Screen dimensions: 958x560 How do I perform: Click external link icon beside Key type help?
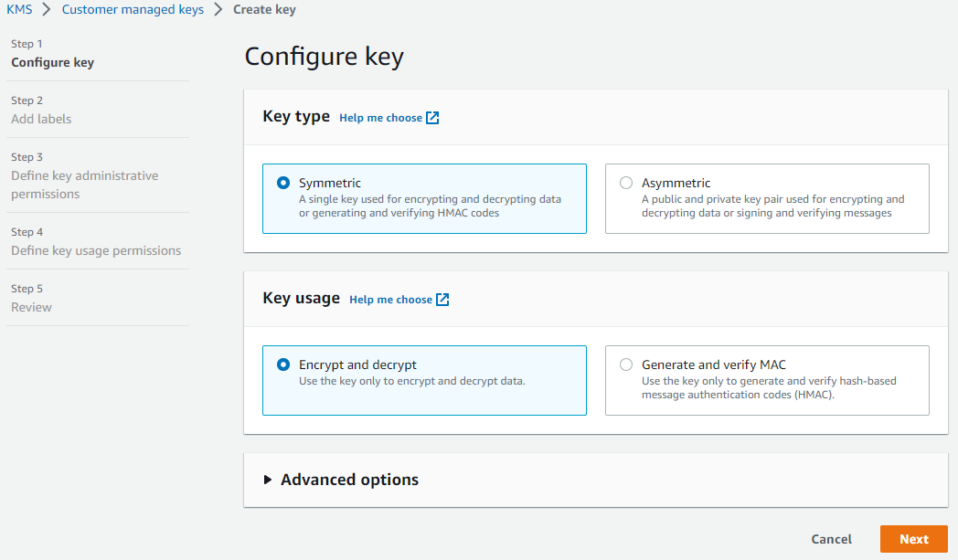433,118
